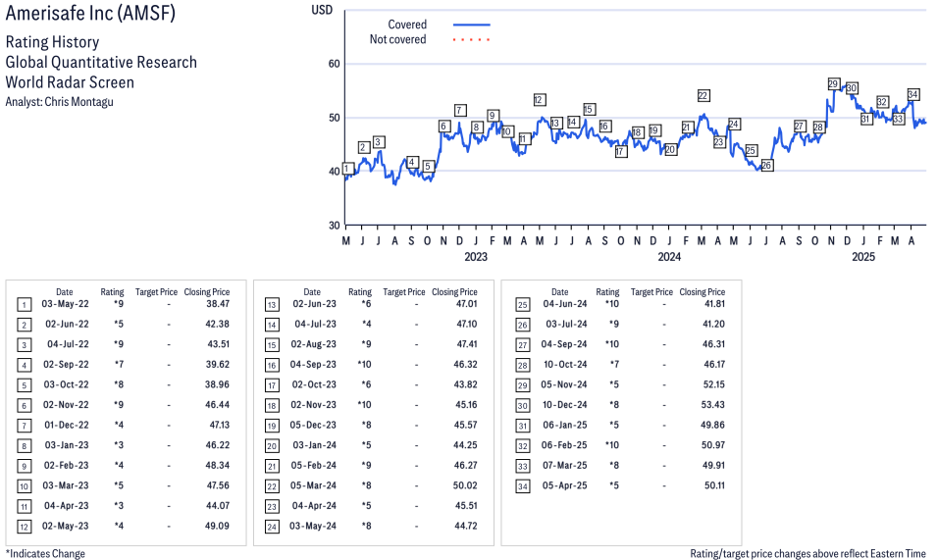Viewport: 937px width, 560px height.
Task: Click the 30 y-axis value
Action: [x=334, y=225]
